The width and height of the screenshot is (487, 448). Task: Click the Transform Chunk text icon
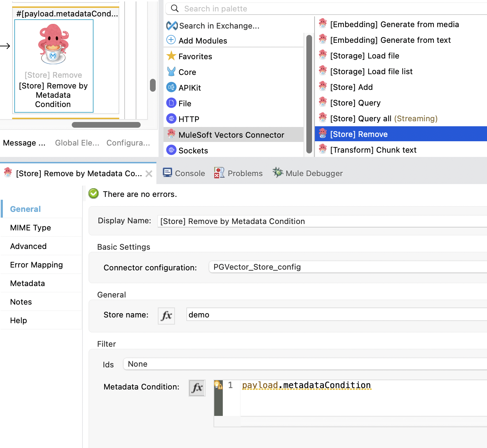(x=323, y=149)
